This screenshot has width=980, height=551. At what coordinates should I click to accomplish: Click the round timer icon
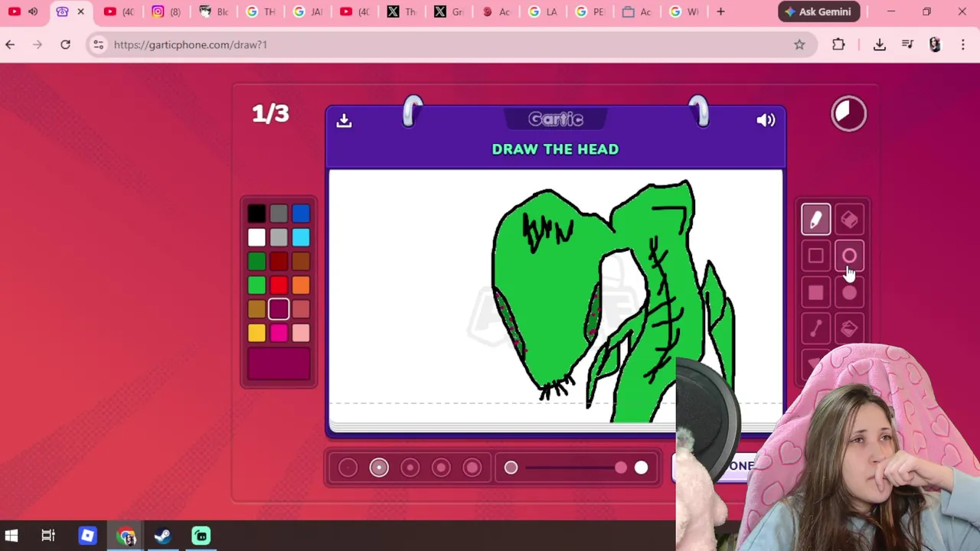coord(849,114)
